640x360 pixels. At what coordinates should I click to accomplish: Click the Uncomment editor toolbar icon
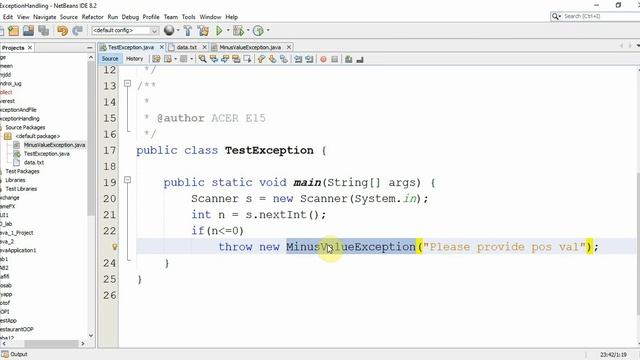(360, 59)
